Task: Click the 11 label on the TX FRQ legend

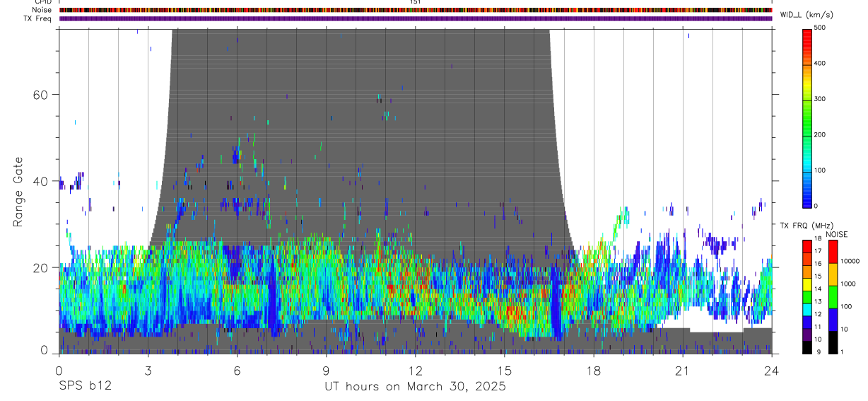Action: click(818, 327)
